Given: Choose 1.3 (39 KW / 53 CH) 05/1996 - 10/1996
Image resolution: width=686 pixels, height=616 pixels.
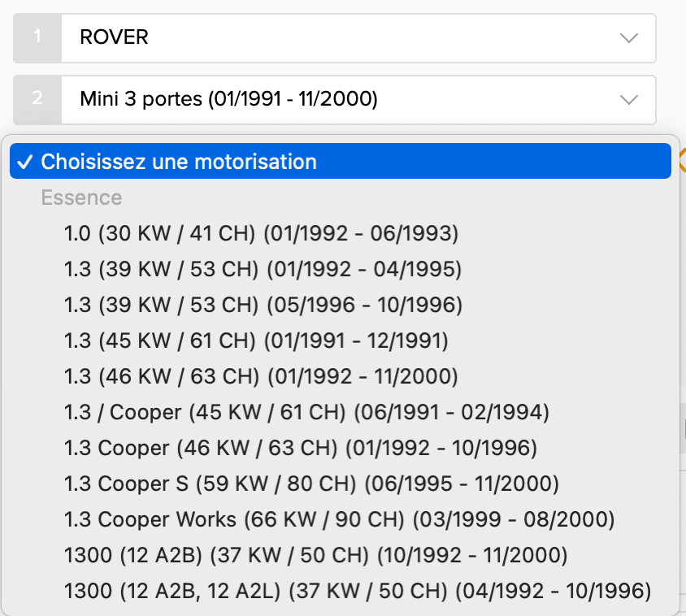Looking at the screenshot, I should 341,305.
